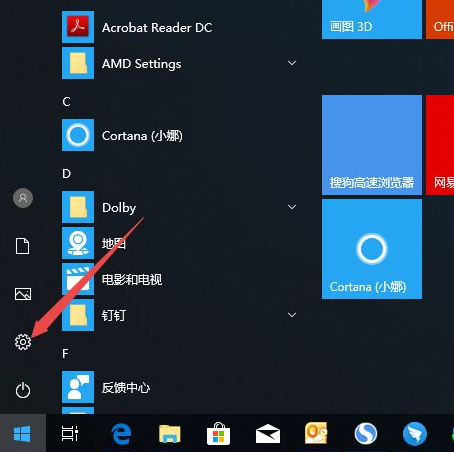Image resolution: width=454 pixels, height=452 pixels.
Task: Open Sogou browser icon on the taskbar
Action: [x=366, y=434]
